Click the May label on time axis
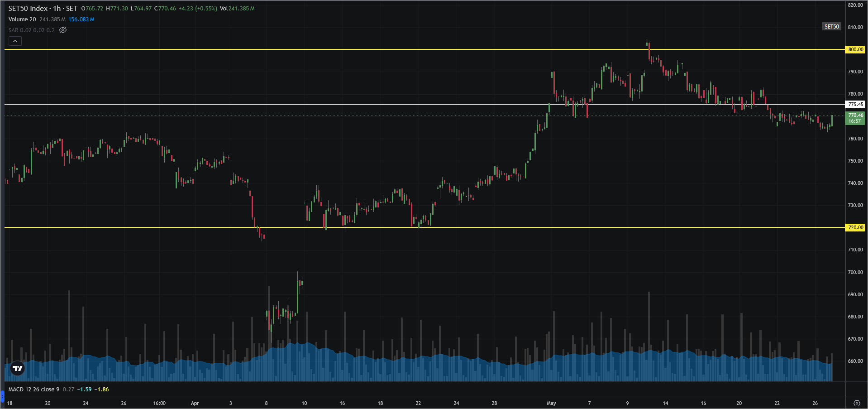Screen dimensions: 868x409 551,403
